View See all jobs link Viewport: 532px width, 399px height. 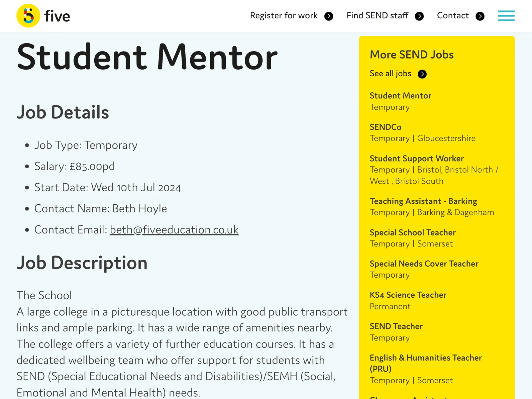coord(390,74)
